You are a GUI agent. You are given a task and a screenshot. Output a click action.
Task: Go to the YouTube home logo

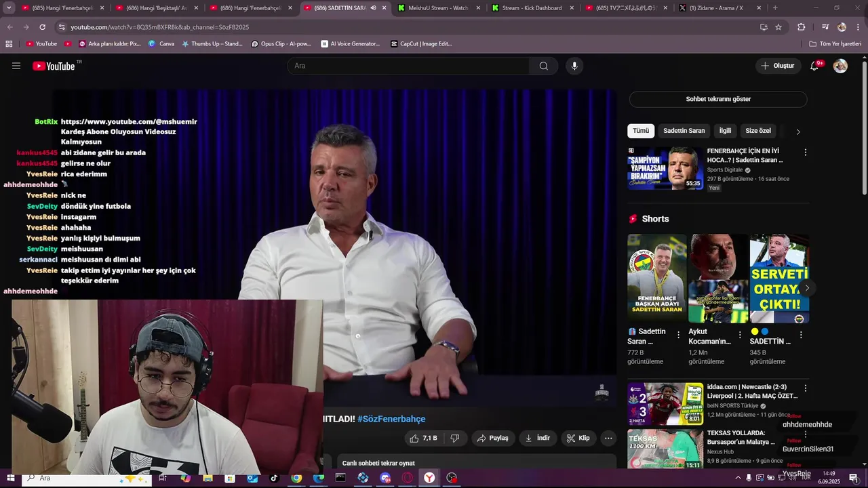tap(54, 66)
